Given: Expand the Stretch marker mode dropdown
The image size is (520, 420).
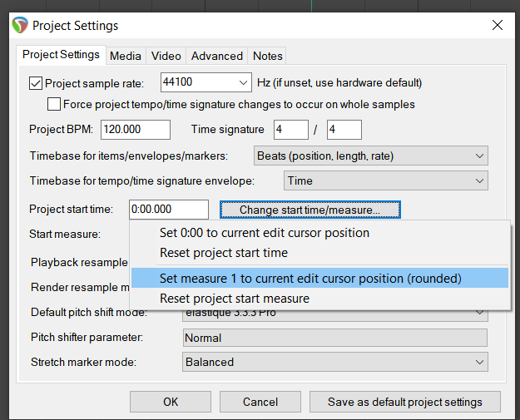Looking at the screenshot, I should 479,362.
